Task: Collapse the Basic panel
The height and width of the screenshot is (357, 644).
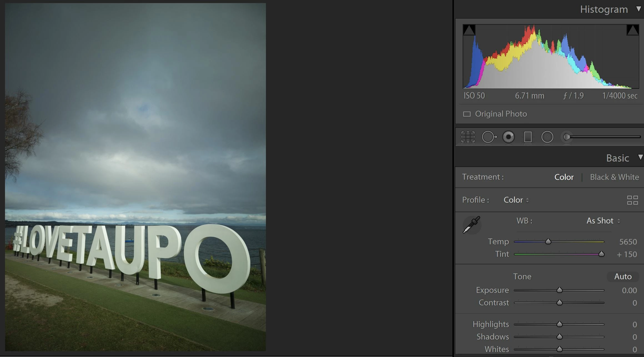Action: point(640,157)
